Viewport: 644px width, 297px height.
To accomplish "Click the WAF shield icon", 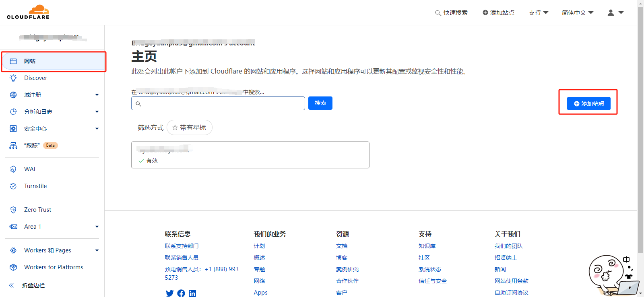I will point(13,169).
